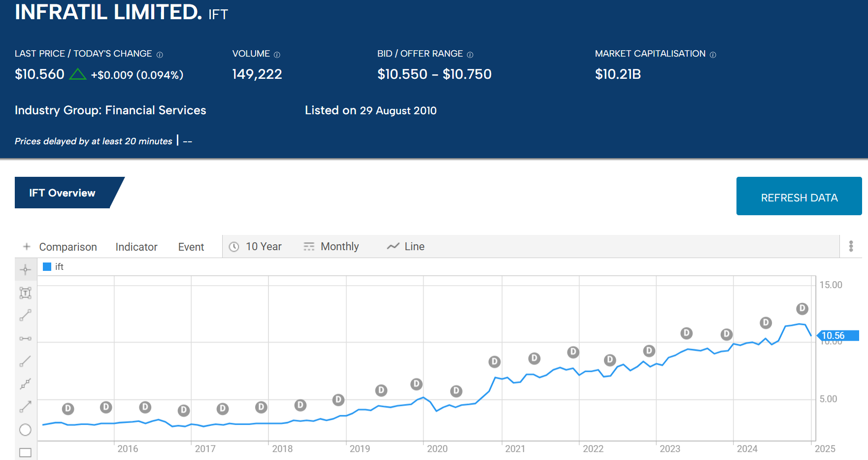Click the 2020 year label on x-axis
The height and width of the screenshot is (460, 868).
pyautogui.click(x=437, y=449)
